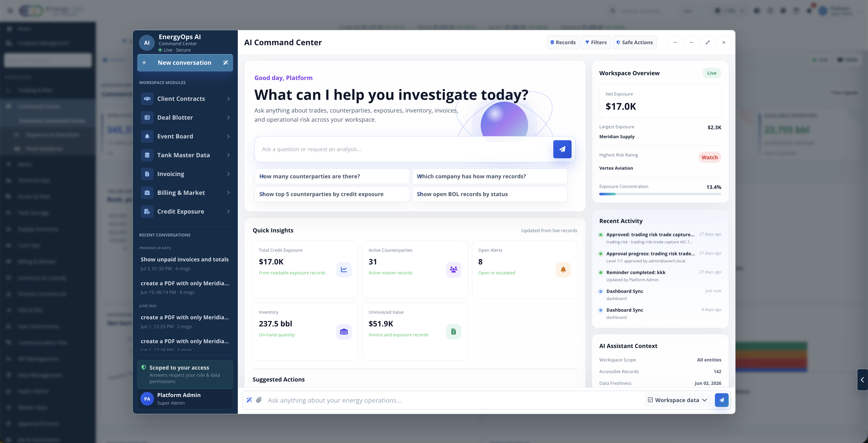
Task: Select 'Which company has how many records?' suggestion
Action: (490, 176)
